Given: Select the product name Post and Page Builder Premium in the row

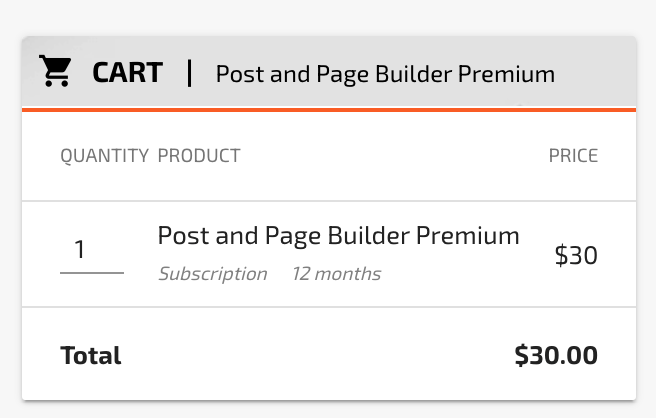Looking at the screenshot, I should (x=338, y=236).
